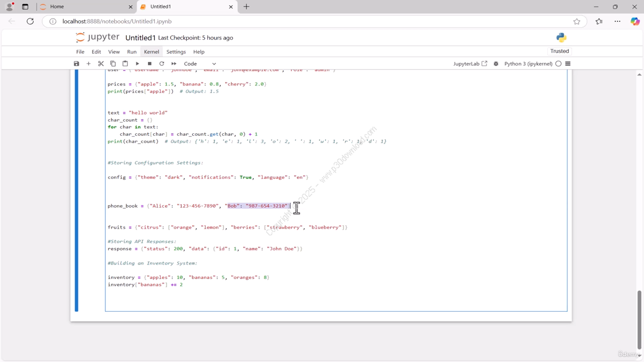Screen dimensions: 644x362
Task: Add this page to favorites
Action: point(577,21)
